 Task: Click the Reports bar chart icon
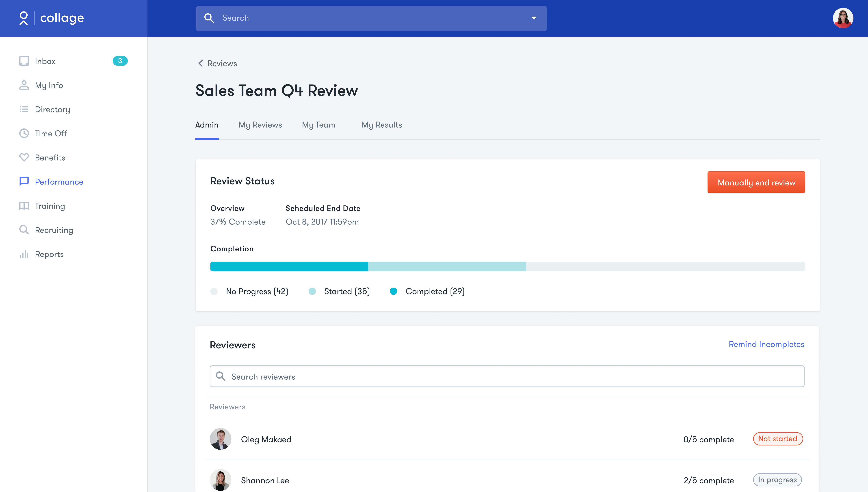[x=24, y=254]
